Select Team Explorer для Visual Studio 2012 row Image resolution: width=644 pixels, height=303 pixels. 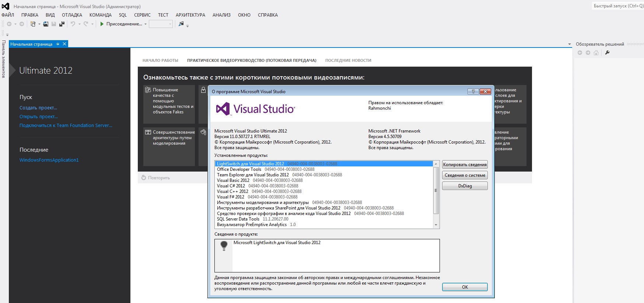[x=324, y=175]
